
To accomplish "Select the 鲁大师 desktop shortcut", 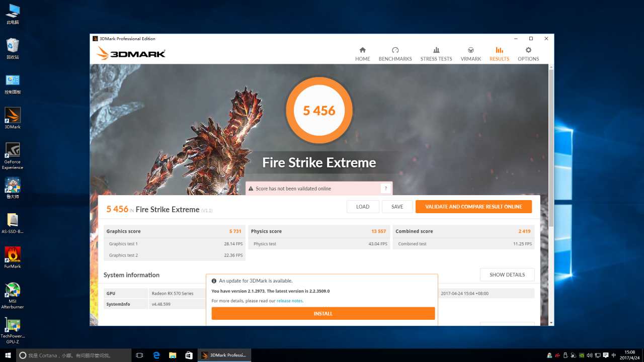I will 13,189.
